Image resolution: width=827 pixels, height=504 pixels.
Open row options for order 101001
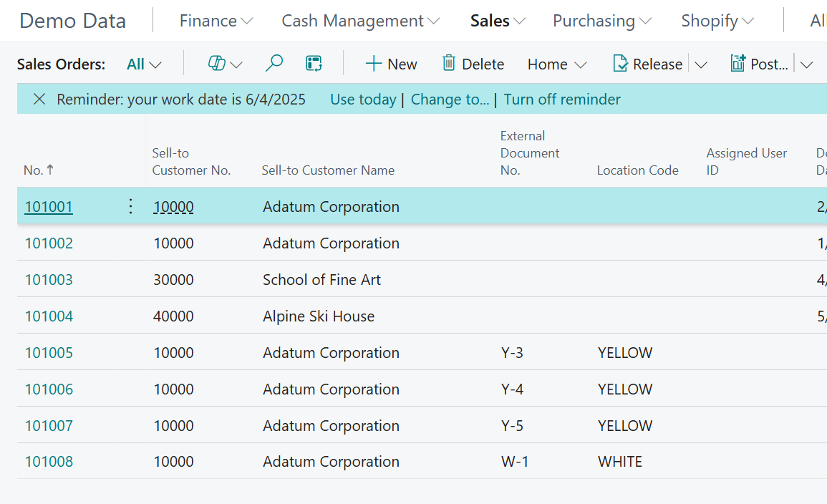pyautogui.click(x=130, y=206)
